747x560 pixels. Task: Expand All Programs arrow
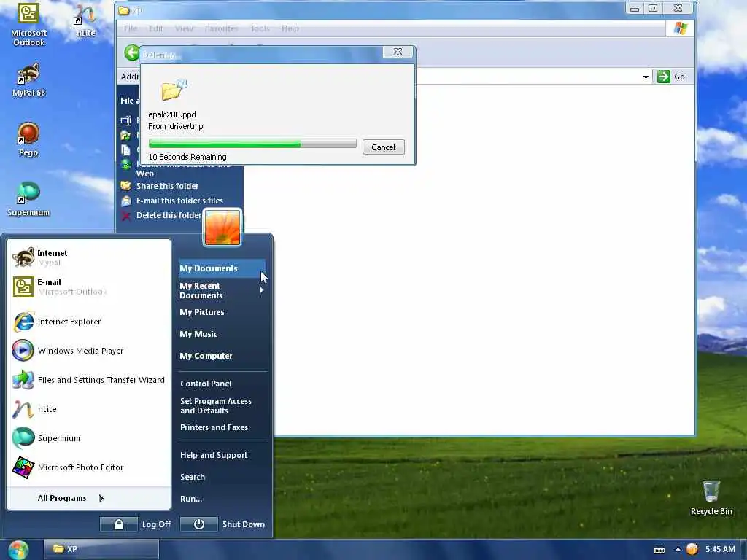pos(101,498)
